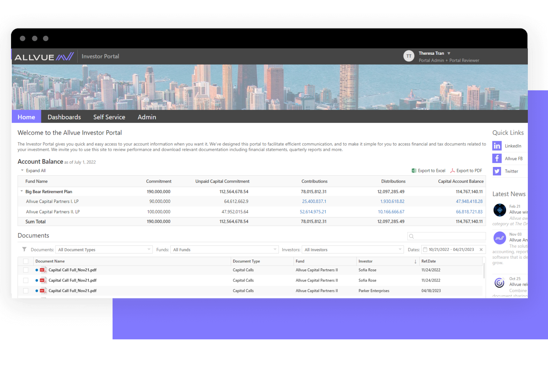Viewport: 548px width, 392px height.
Task: Open the Admin tab
Action: 147,117
